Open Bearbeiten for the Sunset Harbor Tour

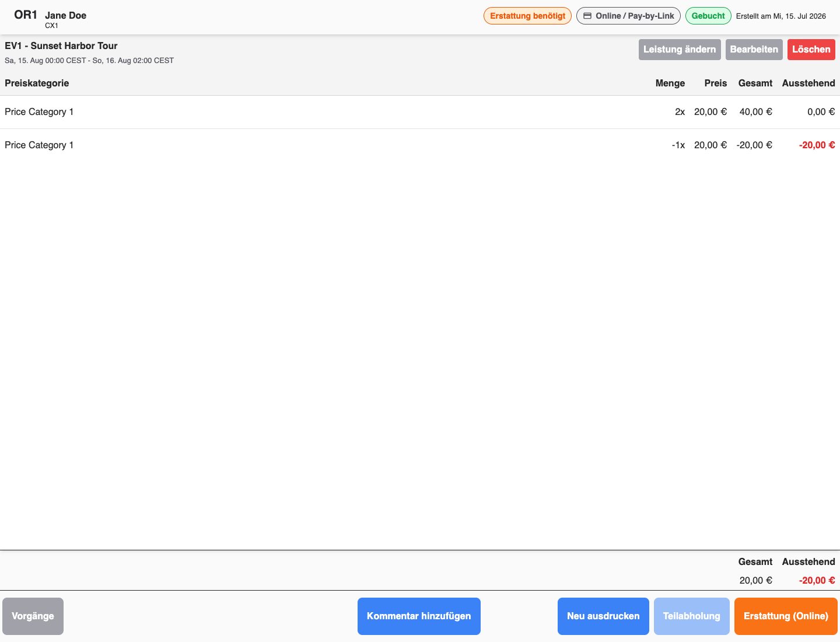point(754,50)
